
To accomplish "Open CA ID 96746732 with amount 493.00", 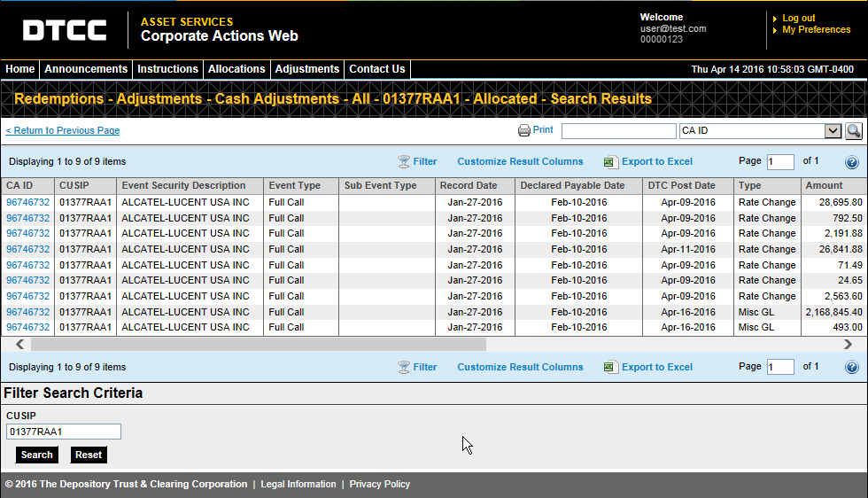I will (x=27, y=327).
